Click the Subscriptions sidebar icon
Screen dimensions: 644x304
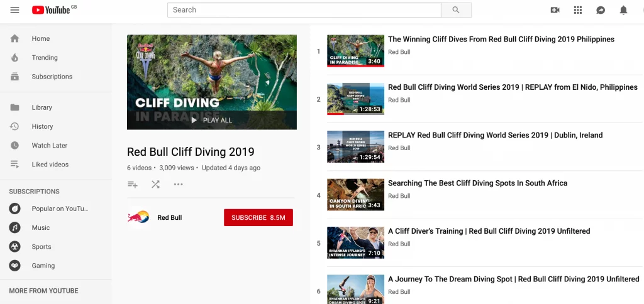click(x=15, y=76)
